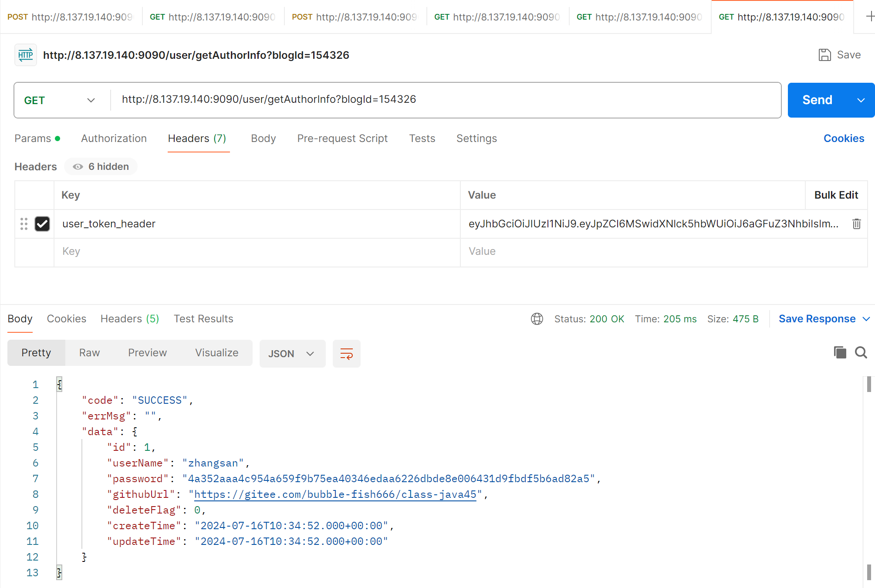The image size is (875, 588).
Task: Click the Status 200 OK text
Action: pyautogui.click(x=589, y=319)
